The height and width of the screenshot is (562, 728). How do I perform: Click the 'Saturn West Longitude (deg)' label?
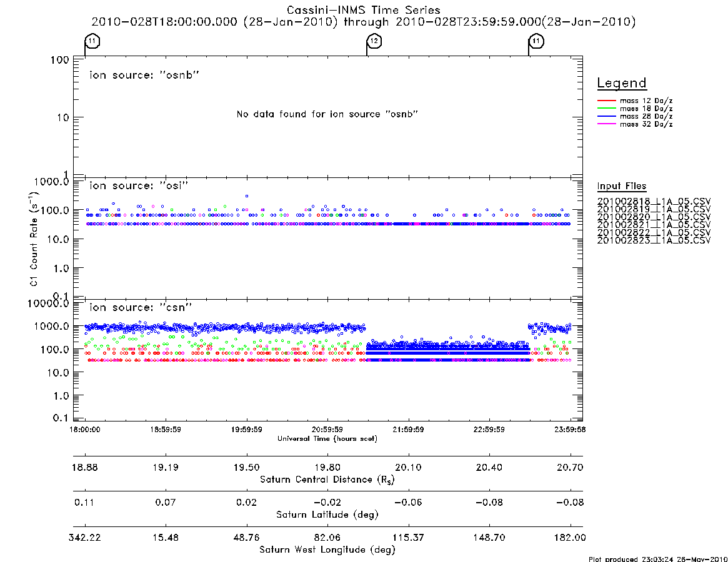pos(327,550)
